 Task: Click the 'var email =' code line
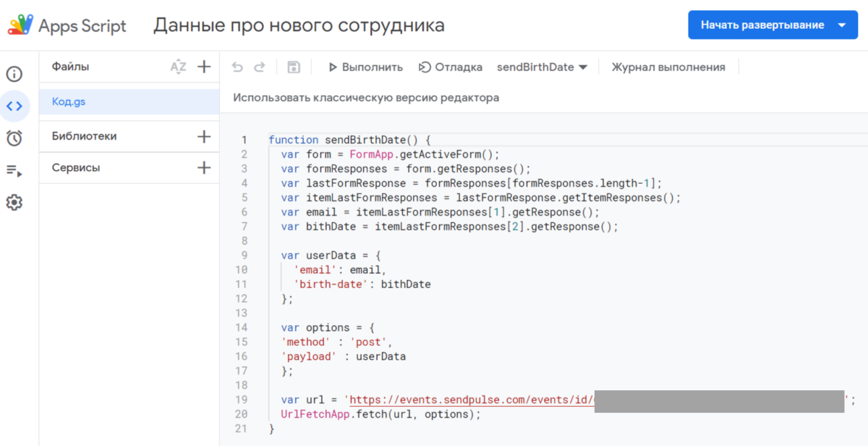coord(441,212)
